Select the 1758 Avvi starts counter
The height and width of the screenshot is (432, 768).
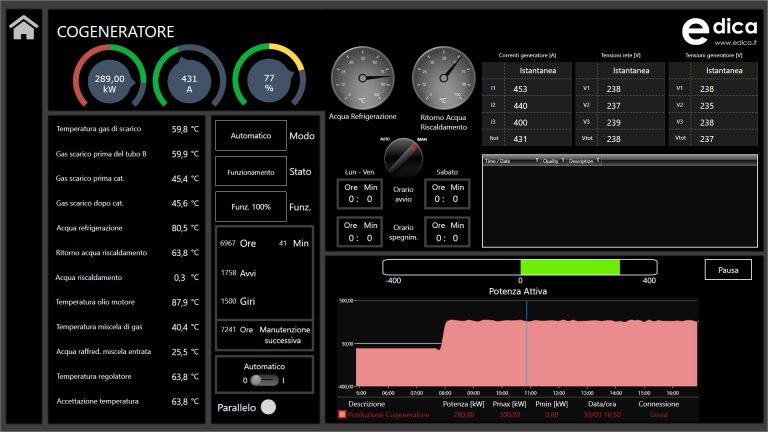[239, 273]
